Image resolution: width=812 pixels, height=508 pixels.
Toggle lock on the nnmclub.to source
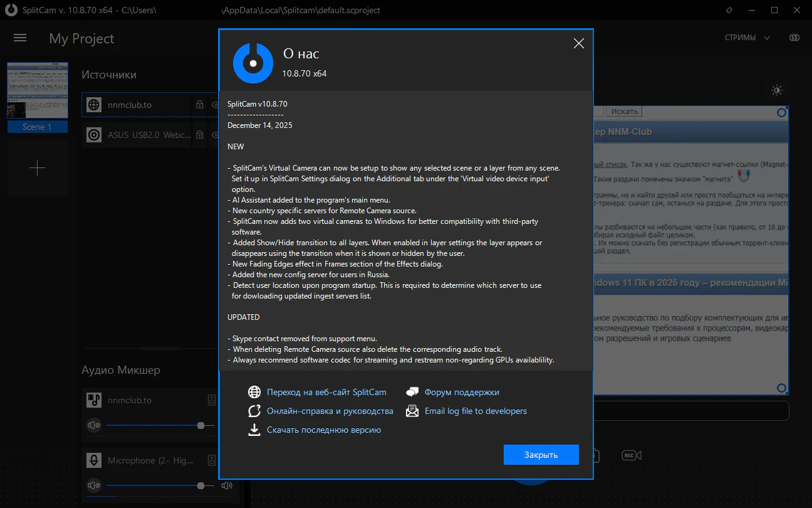(200, 105)
